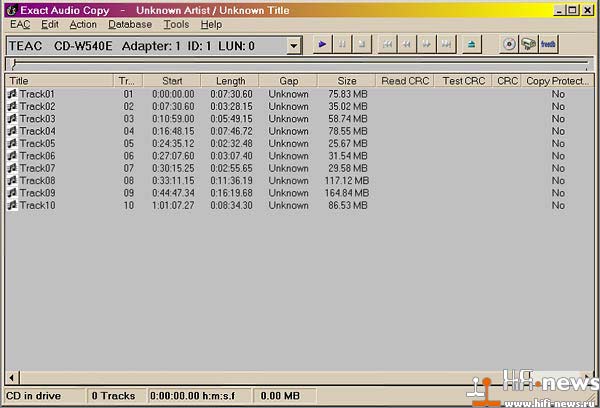Click the copy protection No for Track07
Image resolution: width=600 pixels, height=408 pixels.
point(558,168)
